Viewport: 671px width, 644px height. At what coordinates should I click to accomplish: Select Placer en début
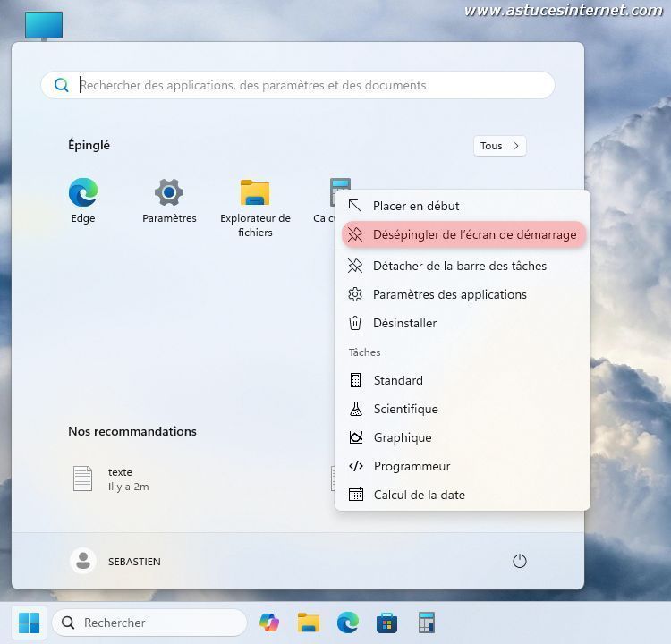[416, 206]
